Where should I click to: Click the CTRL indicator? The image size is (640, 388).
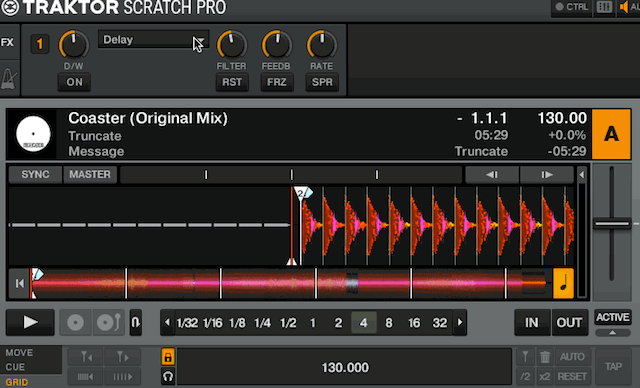(x=572, y=7)
